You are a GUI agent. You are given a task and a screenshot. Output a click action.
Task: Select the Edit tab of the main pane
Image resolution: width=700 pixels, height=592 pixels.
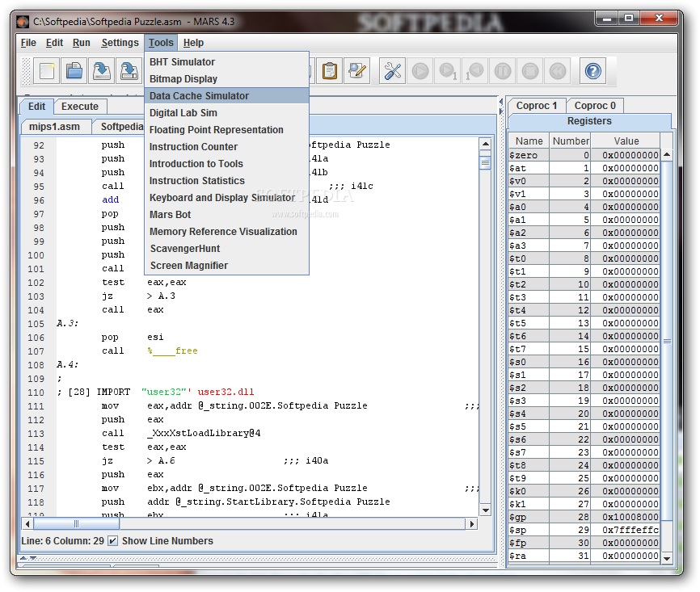pos(36,107)
